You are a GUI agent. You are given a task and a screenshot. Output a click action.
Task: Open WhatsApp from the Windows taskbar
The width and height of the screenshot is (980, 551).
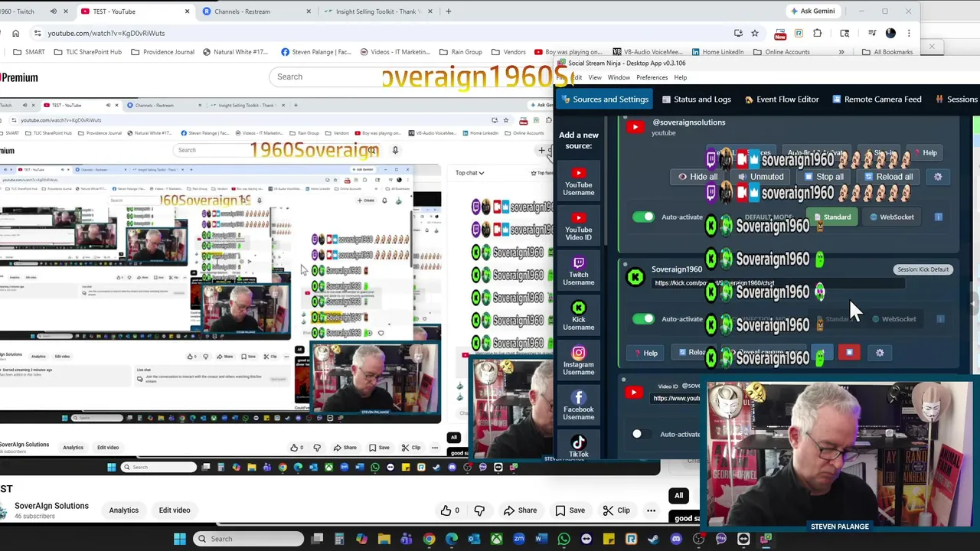[x=563, y=539]
